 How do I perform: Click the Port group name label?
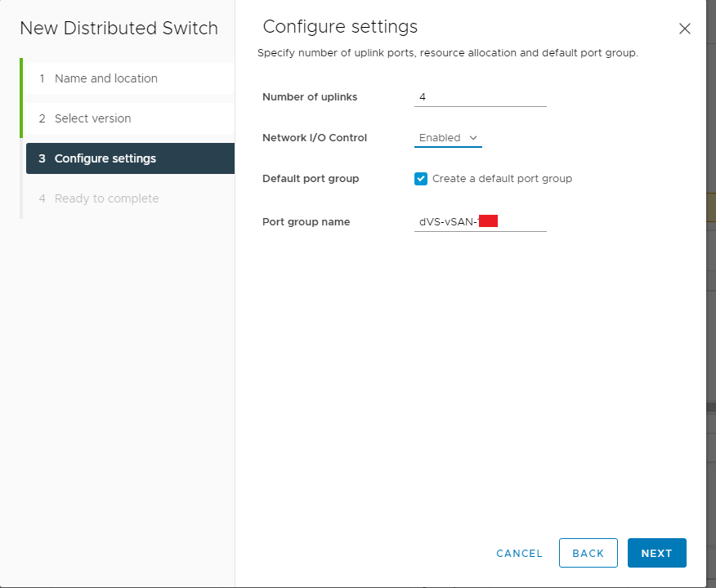[x=306, y=222]
